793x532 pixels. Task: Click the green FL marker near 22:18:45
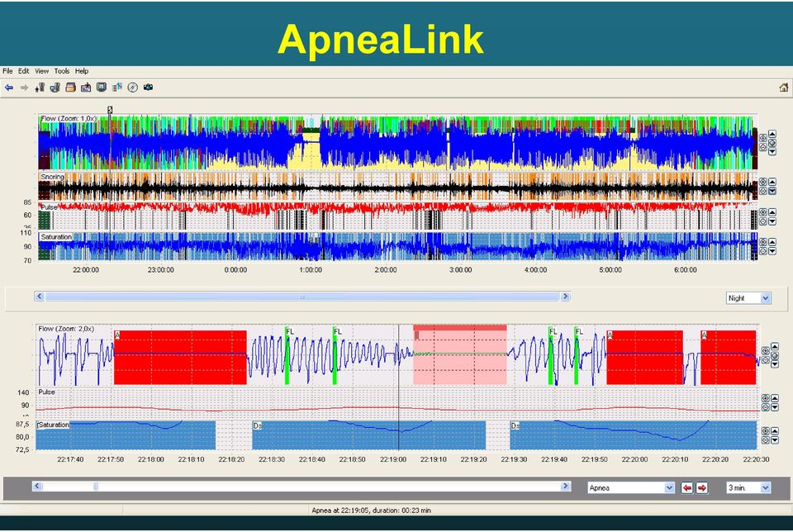(x=335, y=355)
